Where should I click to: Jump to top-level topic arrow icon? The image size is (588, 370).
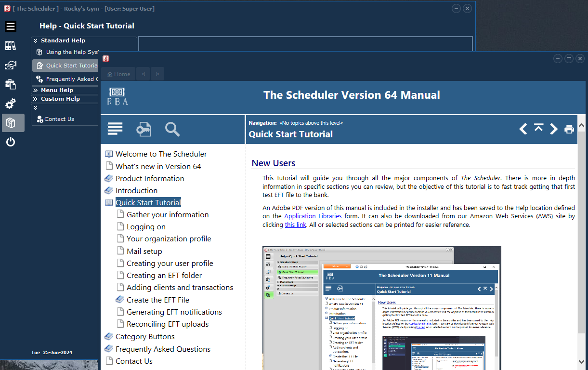point(538,128)
